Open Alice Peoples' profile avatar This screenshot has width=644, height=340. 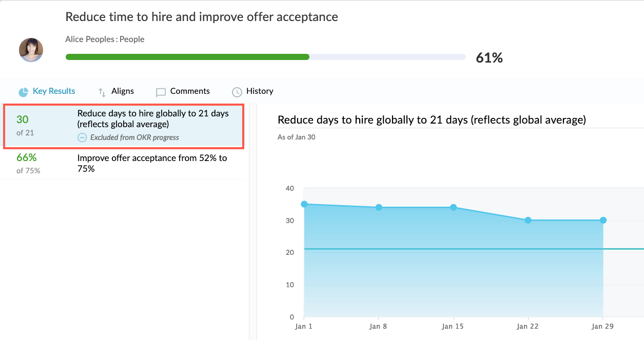(31, 50)
